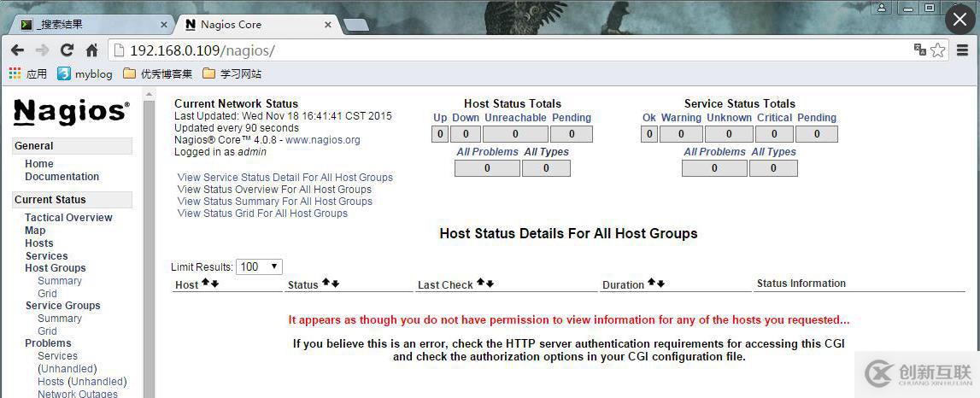Click the browser forward arrow
This screenshot has height=398, width=980.
pyautogui.click(x=42, y=50)
